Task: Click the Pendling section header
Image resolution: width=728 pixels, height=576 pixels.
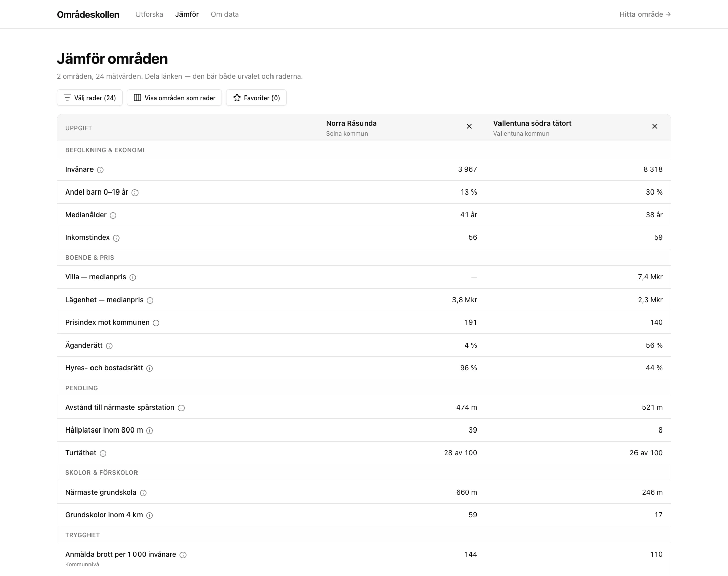Action: click(x=81, y=388)
